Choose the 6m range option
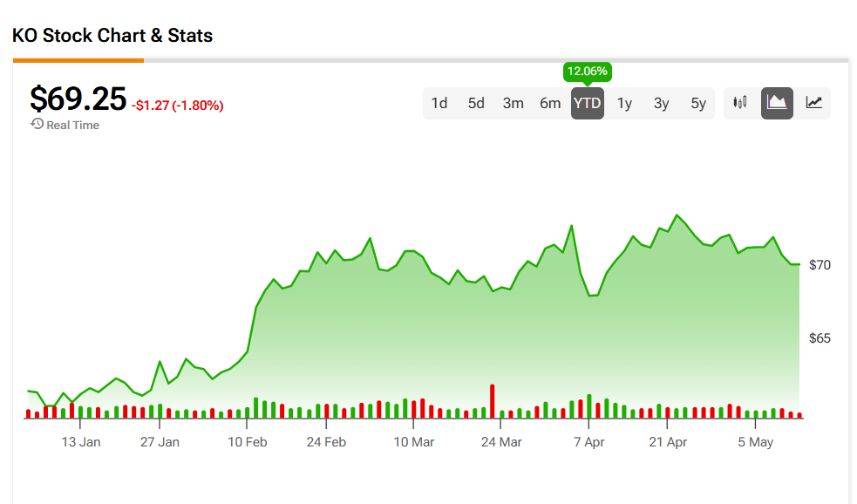857x504 pixels. pos(550,103)
